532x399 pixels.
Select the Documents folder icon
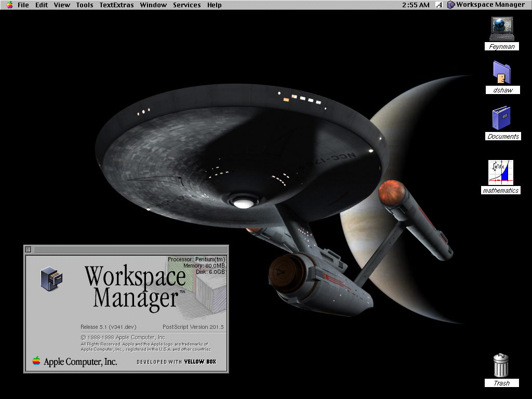[501, 118]
